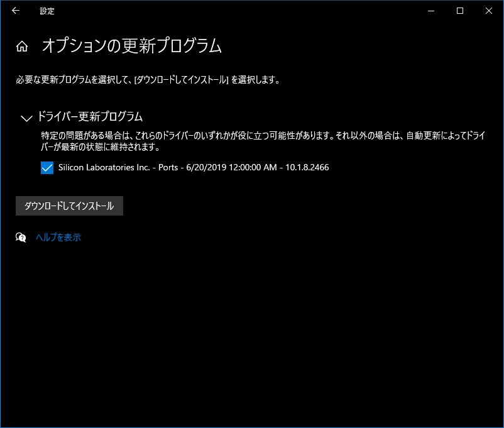The height and width of the screenshot is (428, 504).
Task: Click the back arrow in the title bar
Action: click(x=15, y=11)
